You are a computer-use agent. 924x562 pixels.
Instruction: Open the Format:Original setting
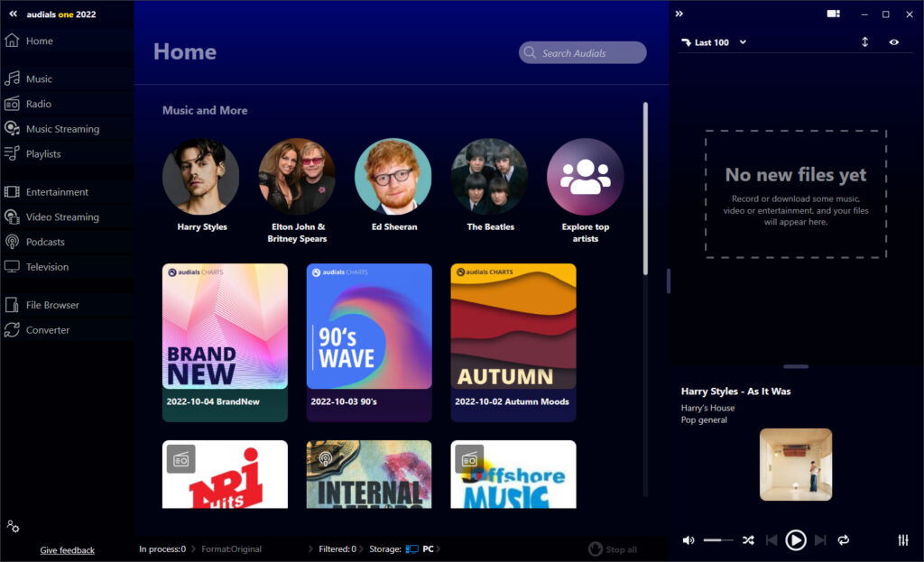232,549
